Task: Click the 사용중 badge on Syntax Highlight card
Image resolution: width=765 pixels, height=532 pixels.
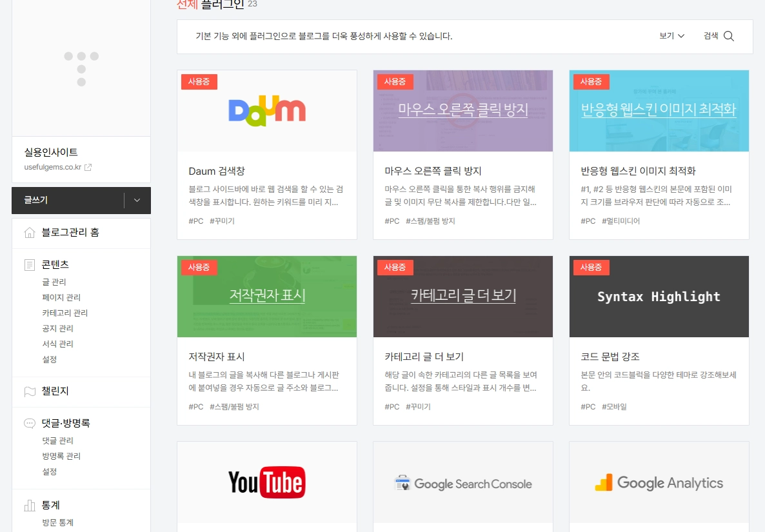Action: [591, 267]
